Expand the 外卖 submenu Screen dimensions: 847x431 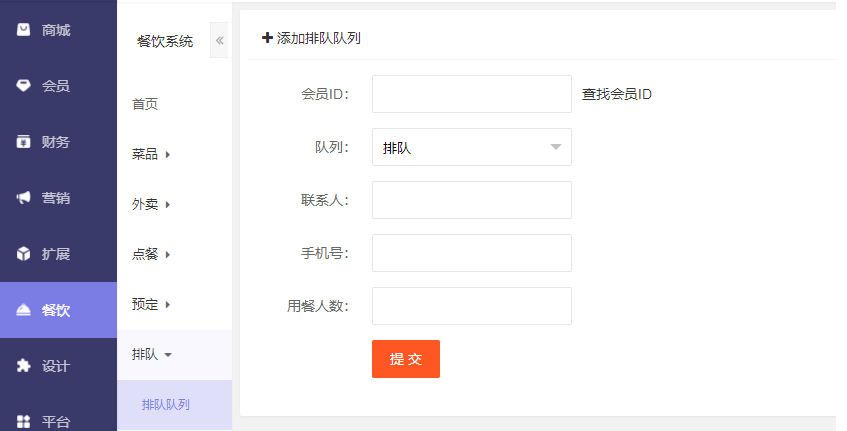pos(152,204)
